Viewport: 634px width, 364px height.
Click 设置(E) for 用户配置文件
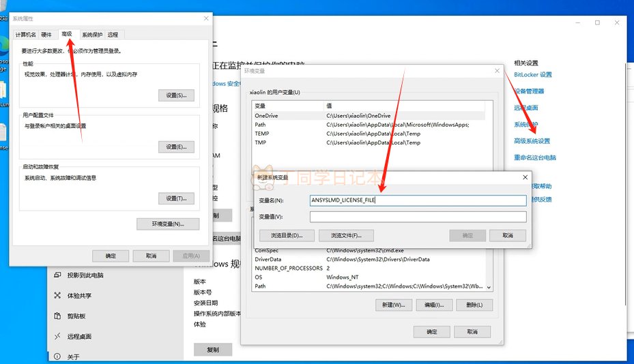click(176, 147)
